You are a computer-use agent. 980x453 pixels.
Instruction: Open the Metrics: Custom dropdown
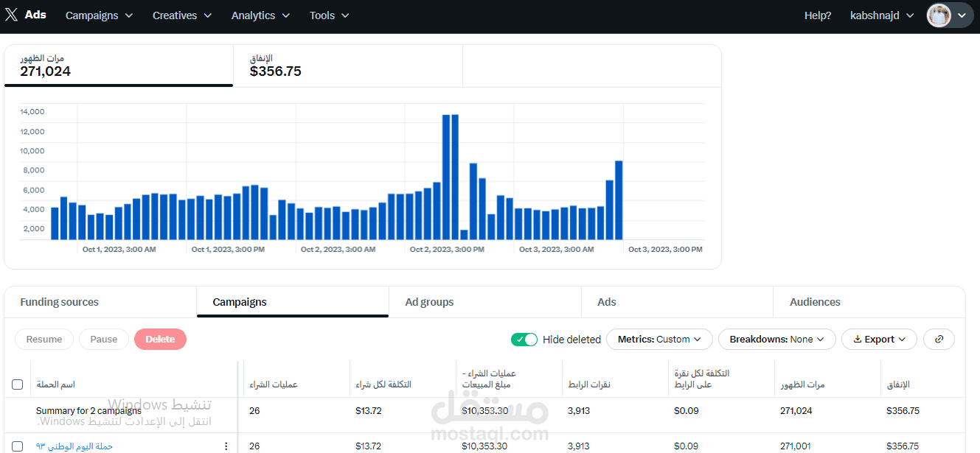pos(659,339)
